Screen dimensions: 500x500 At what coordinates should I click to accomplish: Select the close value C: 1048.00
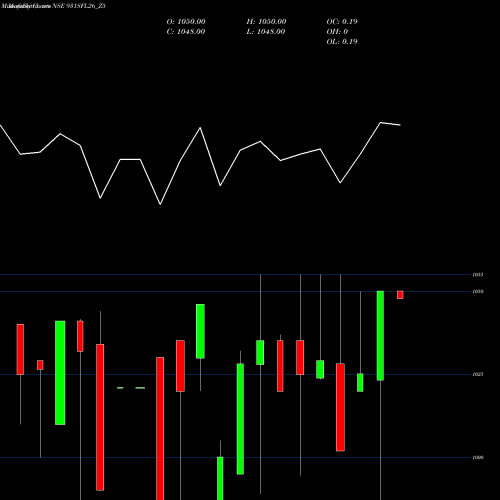186,32
